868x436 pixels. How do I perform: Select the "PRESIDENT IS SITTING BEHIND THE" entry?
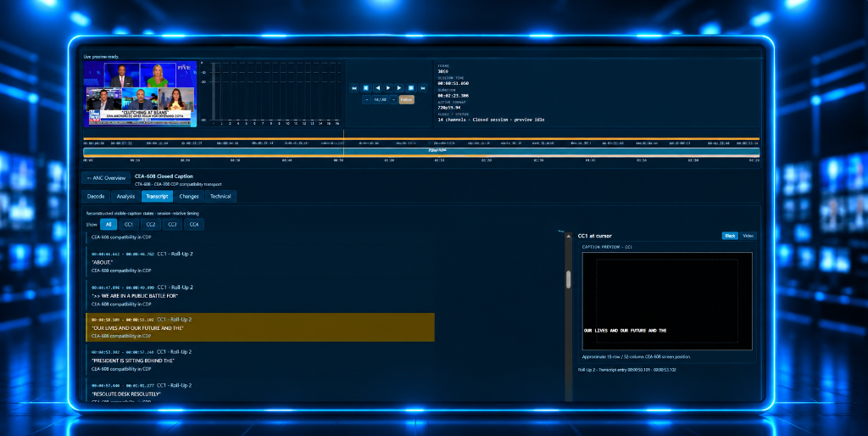tap(260, 361)
